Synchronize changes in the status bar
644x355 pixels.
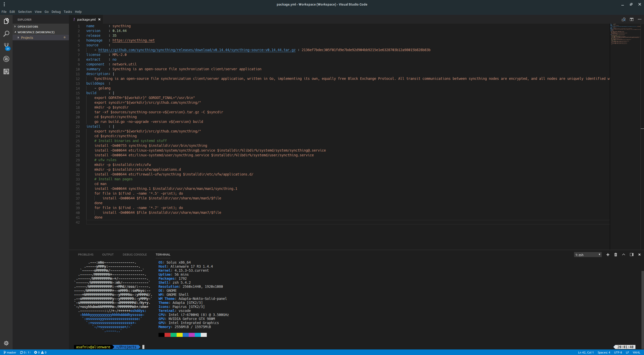pyautogui.click(x=25, y=352)
